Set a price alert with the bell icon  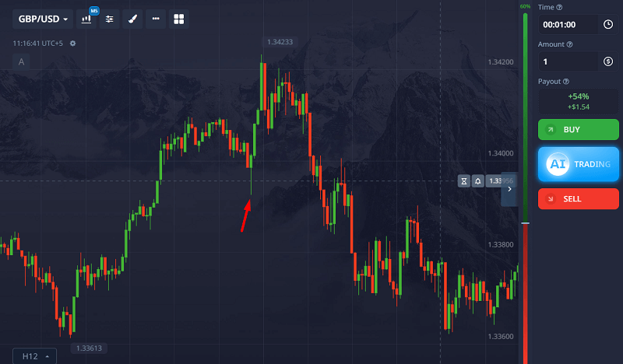pos(477,180)
